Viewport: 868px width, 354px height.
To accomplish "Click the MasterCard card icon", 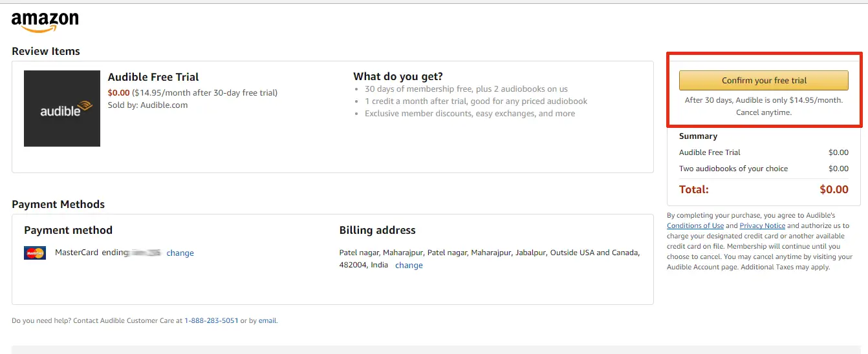I will (35, 253).
